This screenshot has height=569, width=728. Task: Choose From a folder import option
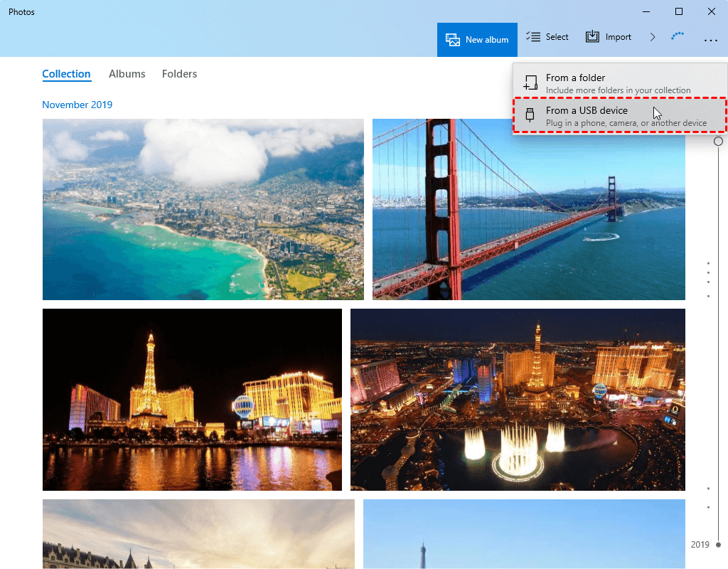620,83
